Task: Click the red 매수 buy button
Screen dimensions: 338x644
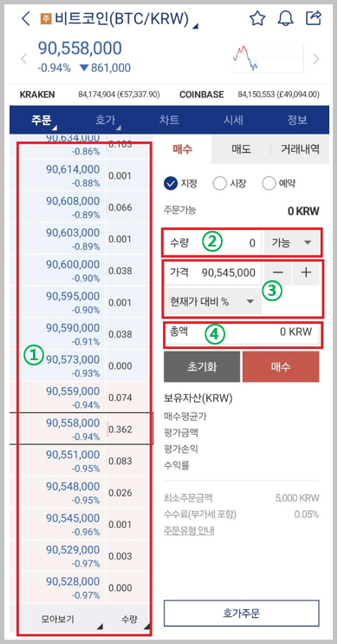Action: coord(281,367)
